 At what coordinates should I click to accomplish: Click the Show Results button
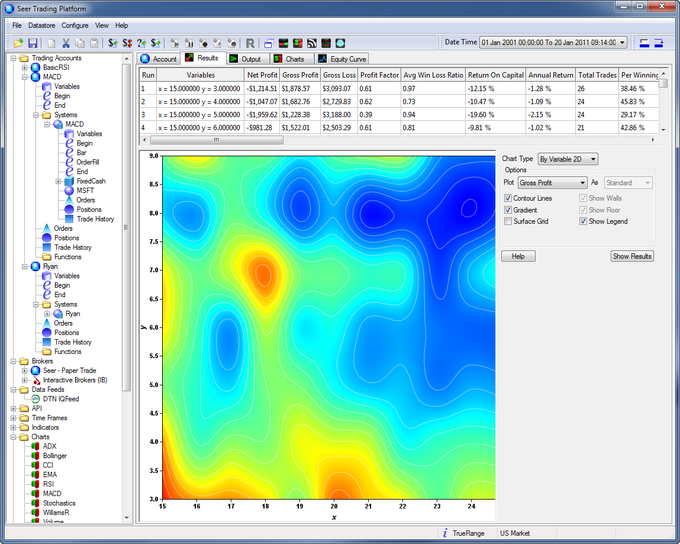(632, 256)
